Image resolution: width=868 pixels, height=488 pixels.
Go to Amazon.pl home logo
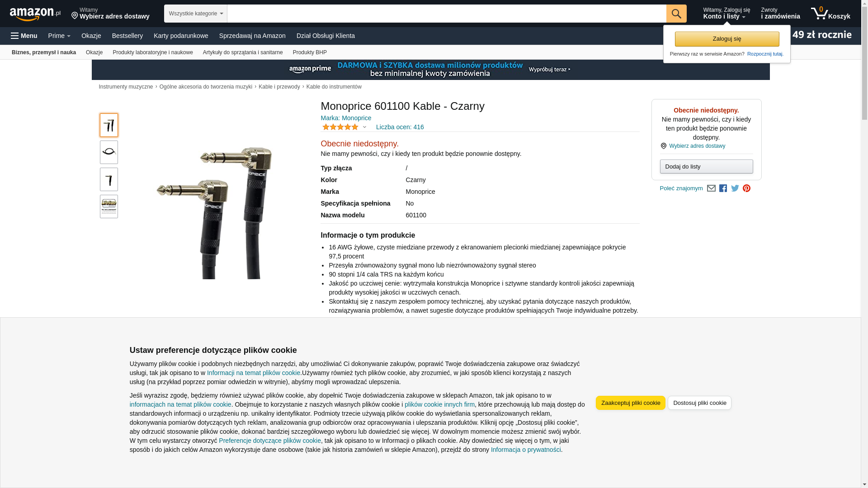point(35,14)
